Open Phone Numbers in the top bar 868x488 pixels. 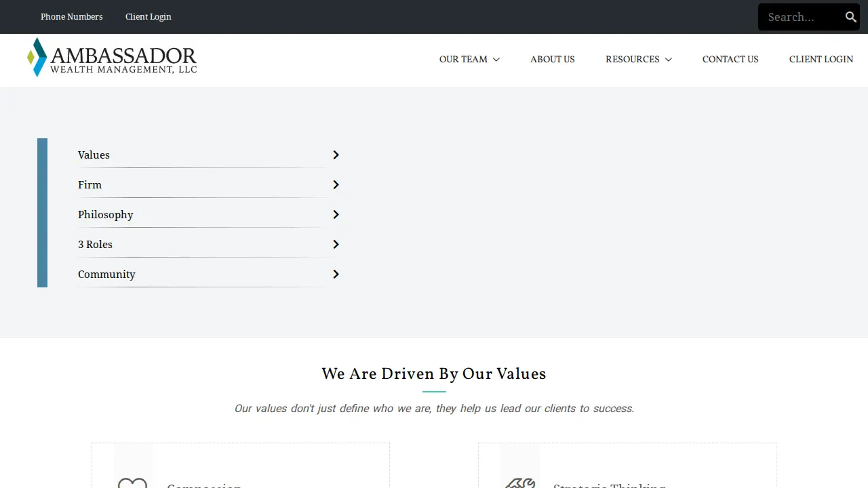[72, 17]
